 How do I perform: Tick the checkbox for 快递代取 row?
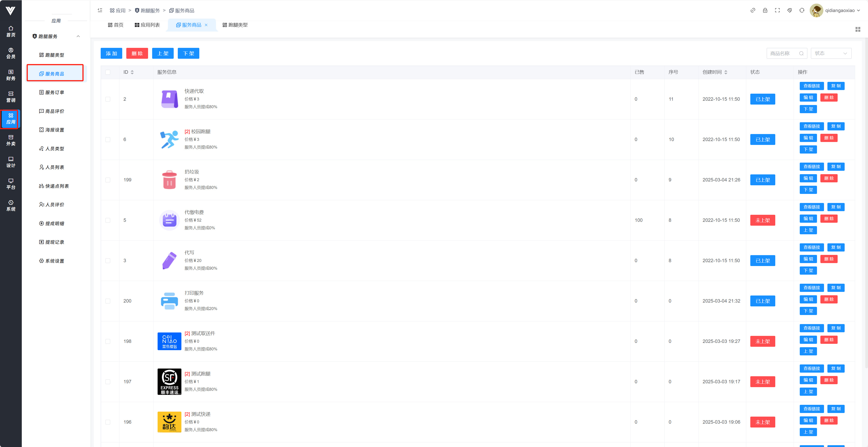[x=108, y=99]
